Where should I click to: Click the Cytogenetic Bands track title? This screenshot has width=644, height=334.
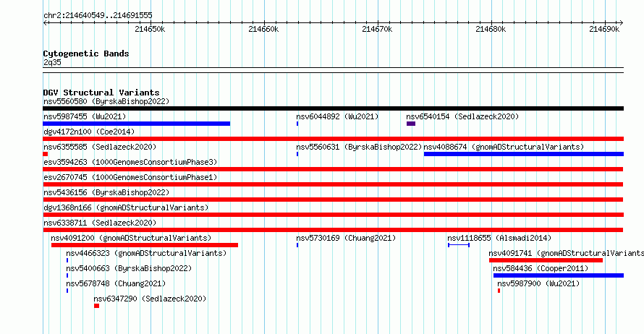[x=86, y=53]
